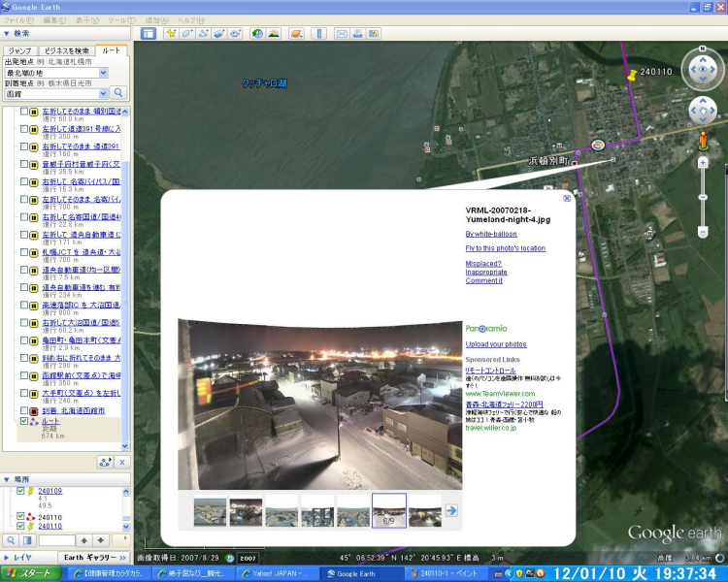Image resolution: width=728 pixels, height=582 pixels.
Task: Clear search results X button
Action: coord(122,463)
